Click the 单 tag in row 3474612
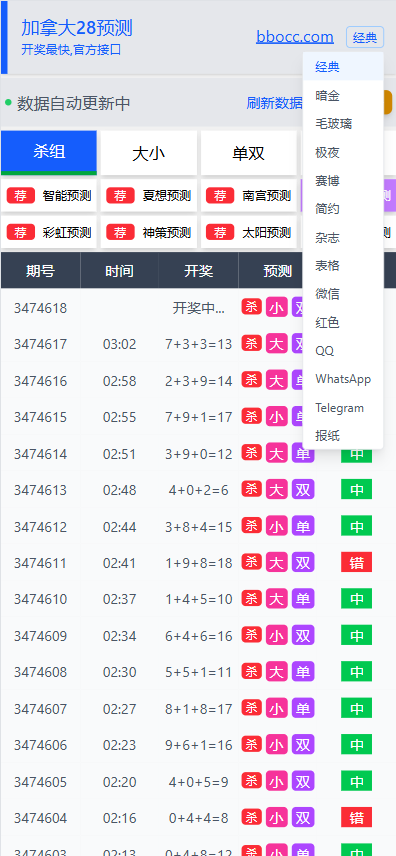 click(303, 526)
